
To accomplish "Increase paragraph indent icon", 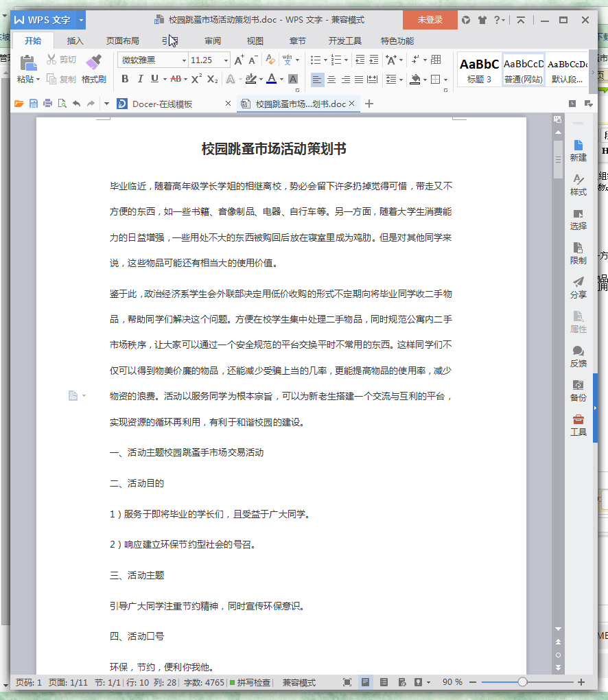I will (x=373, y=60).
